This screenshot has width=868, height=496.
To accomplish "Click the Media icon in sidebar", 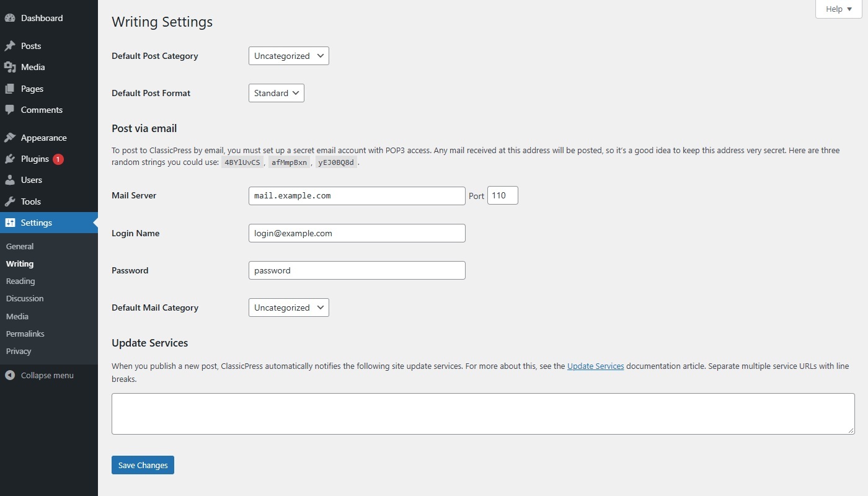I will (10, 67).
